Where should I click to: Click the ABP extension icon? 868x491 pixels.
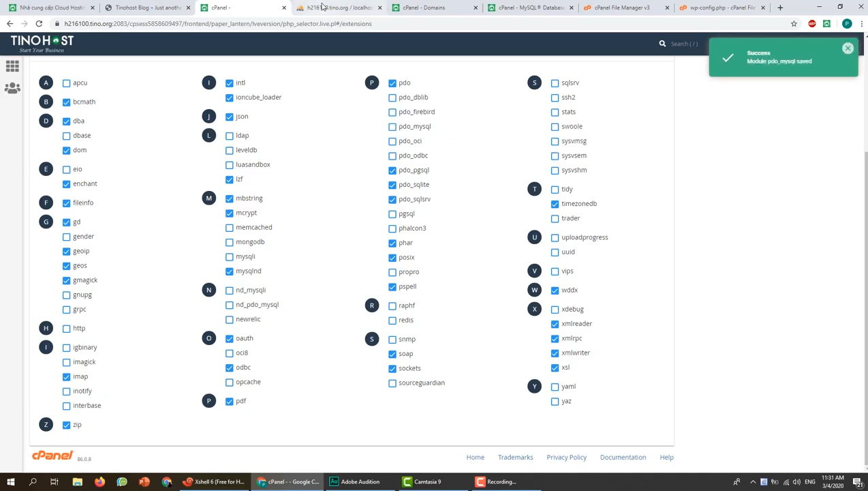pos(812,24)
